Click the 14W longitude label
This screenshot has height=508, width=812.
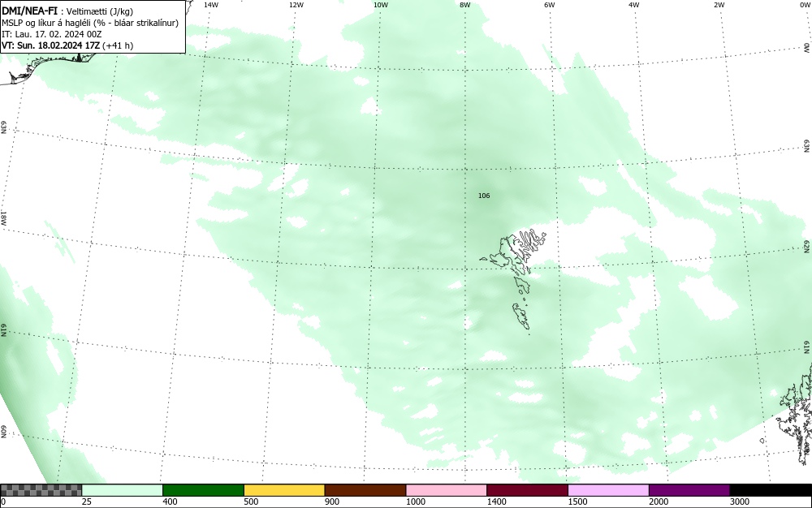click(x=211, y=5)
